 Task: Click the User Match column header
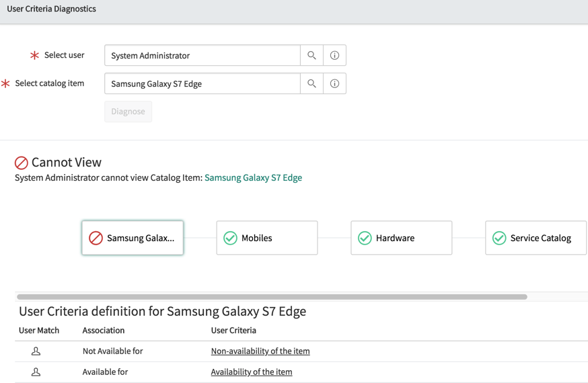pyautogui.click(x=39, y=331)
